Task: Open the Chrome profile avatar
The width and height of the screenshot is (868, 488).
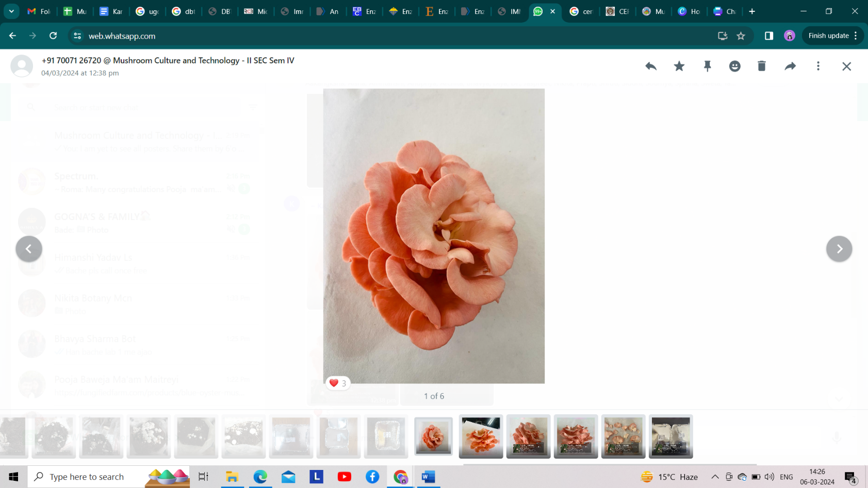Action: [x=790, y=36]
